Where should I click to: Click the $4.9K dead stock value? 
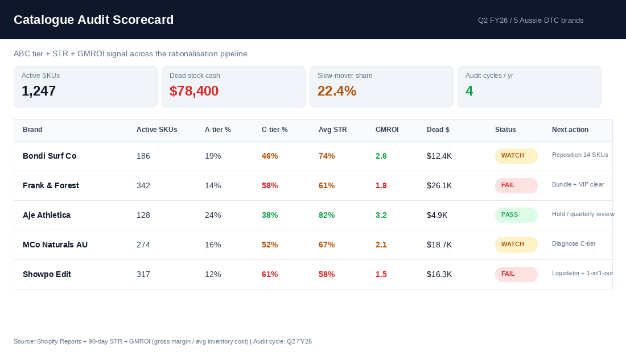tap(437, 215)
